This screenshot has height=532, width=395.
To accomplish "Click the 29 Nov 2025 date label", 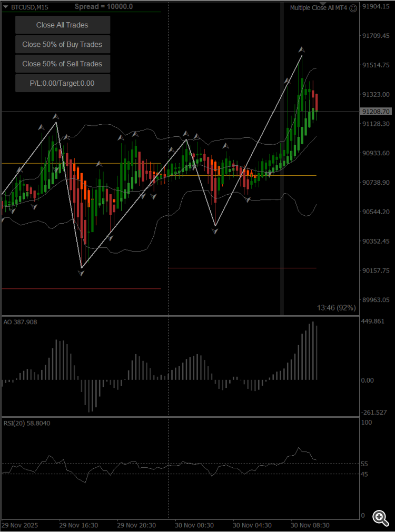I will tap(19, 525).
